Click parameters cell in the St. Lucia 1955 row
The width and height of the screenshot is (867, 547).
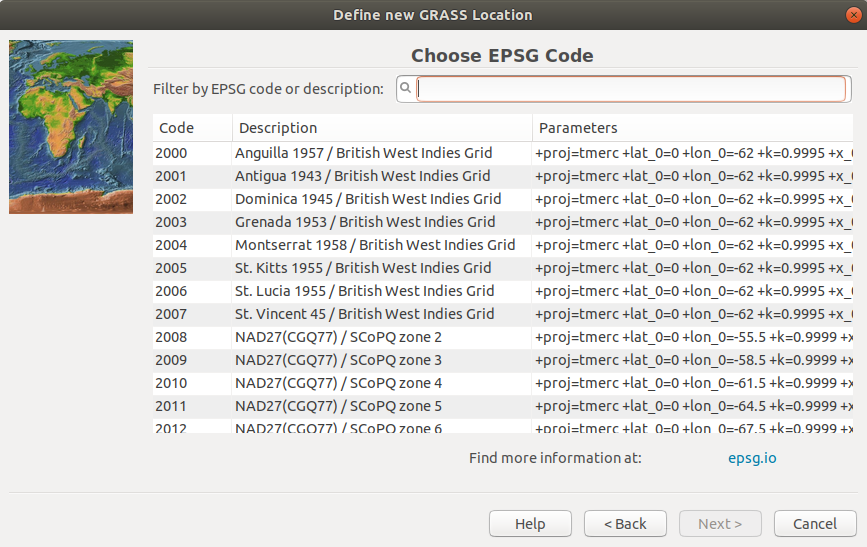[692, 291]
